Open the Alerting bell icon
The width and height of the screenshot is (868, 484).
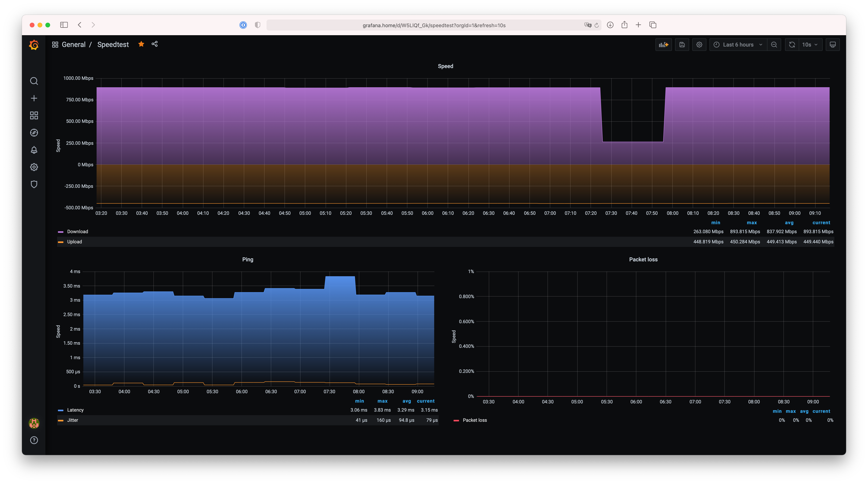click(34, 150)
